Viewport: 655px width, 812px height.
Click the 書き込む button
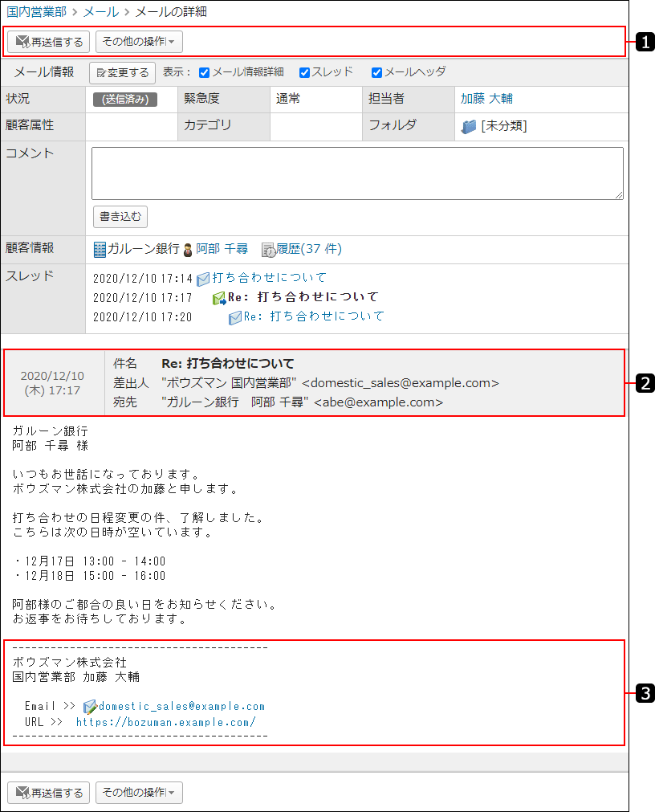tap(120, 217)
